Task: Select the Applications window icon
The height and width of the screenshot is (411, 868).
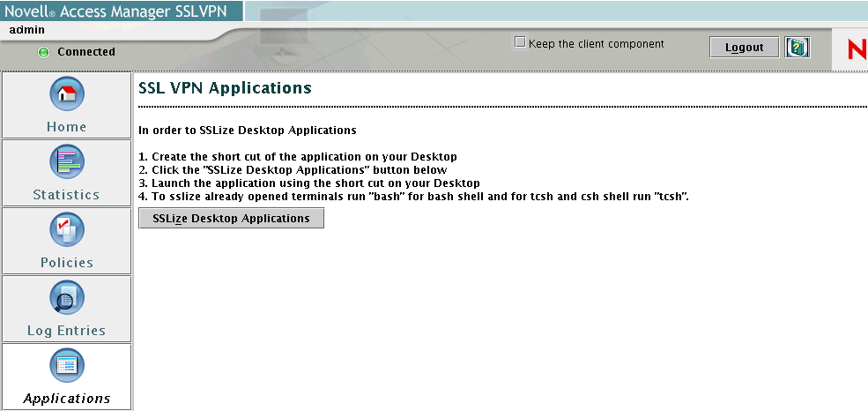Action: click(67, 366)
